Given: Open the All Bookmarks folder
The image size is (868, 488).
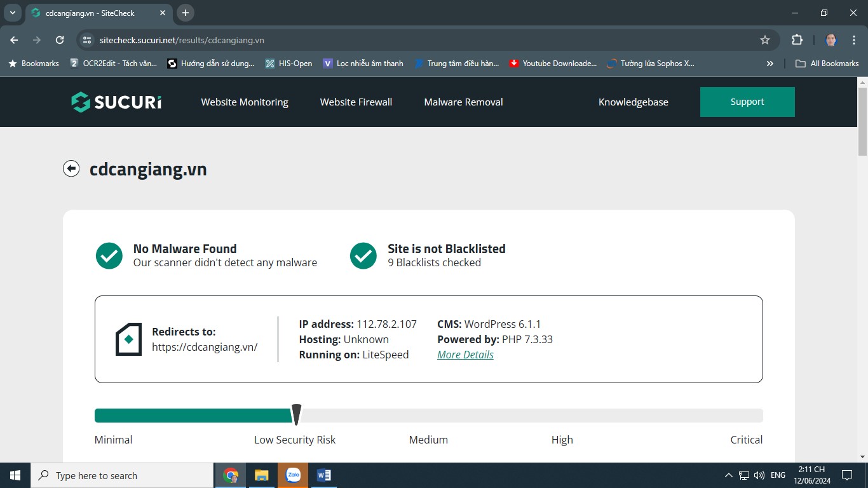Looking at the screenshot, I should (827, 64).
